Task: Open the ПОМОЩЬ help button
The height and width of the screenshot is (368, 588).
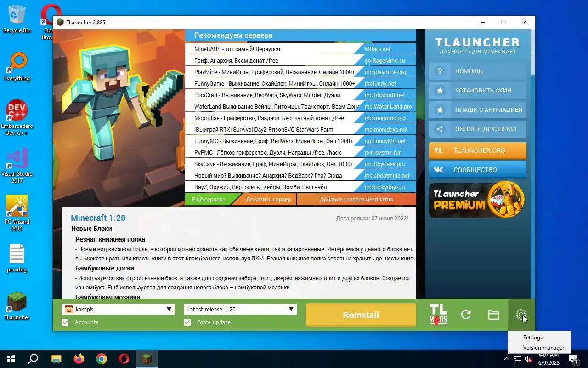Action: pyautogui.click(x=478, y=71)
